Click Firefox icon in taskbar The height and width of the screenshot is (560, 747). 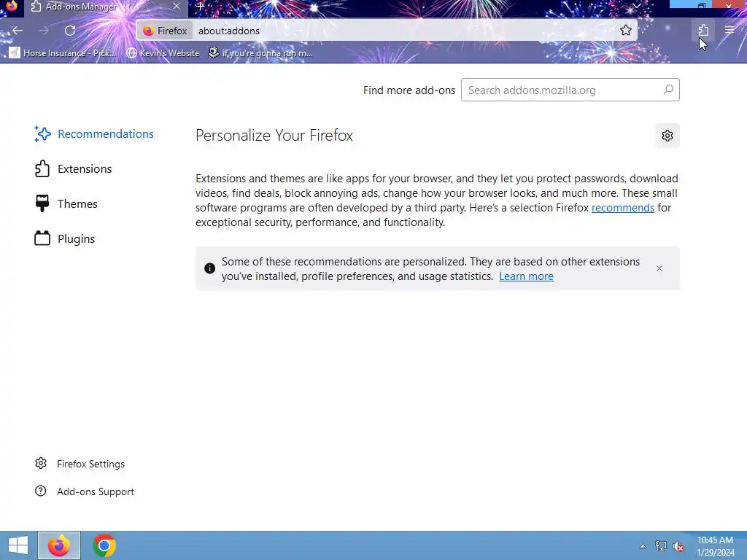tap(59, 545)
